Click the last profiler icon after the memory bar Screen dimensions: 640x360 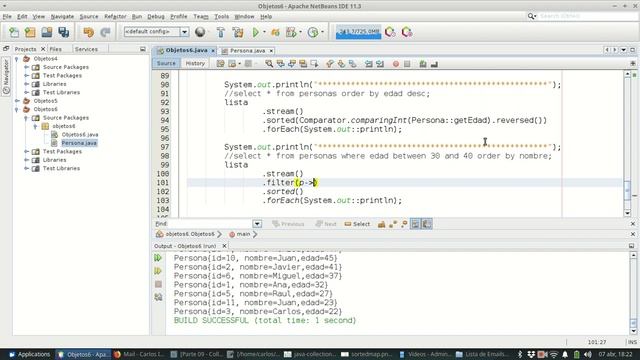407,32
